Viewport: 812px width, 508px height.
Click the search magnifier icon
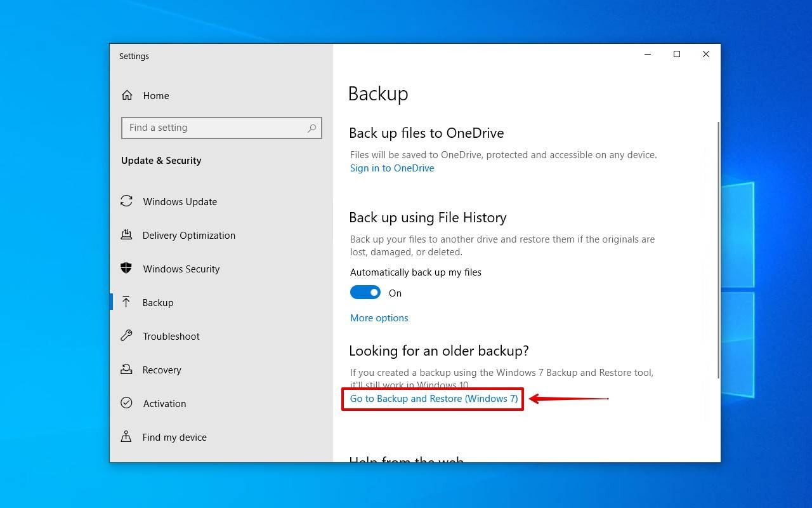pos(311,128)
